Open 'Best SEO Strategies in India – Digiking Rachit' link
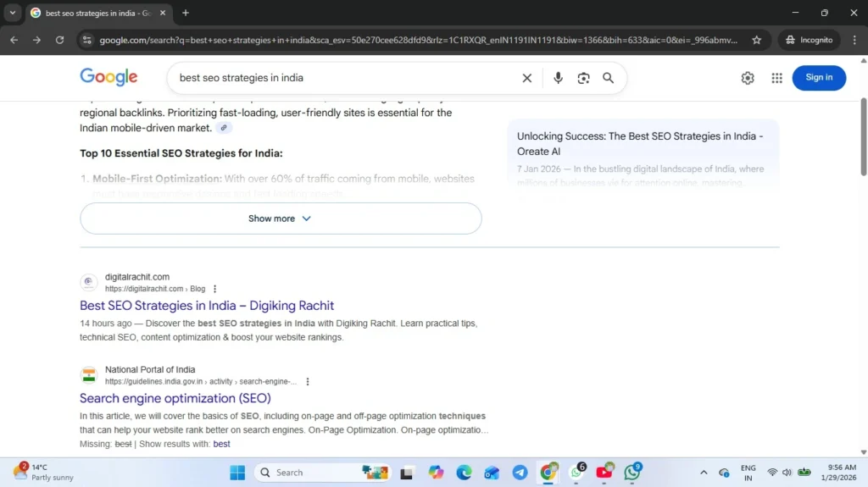The height and width of the screenshot is (487, 868). point(207,306)
